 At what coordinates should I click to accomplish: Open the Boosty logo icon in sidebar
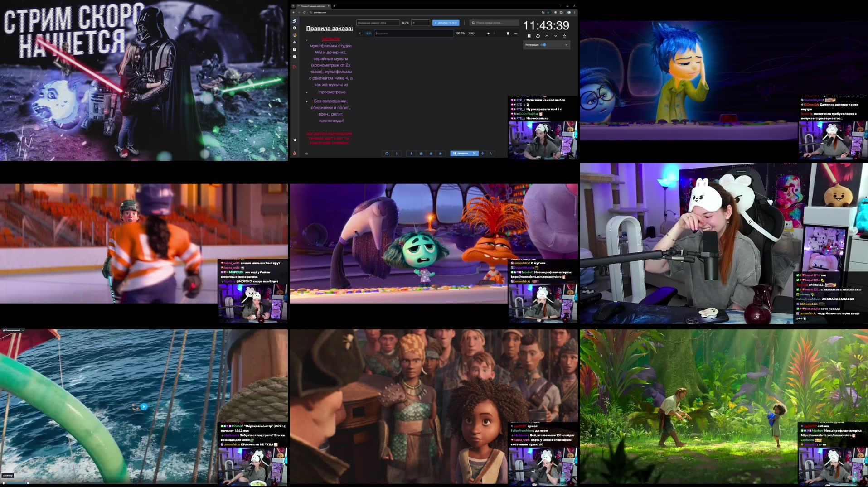coord(295,153)
